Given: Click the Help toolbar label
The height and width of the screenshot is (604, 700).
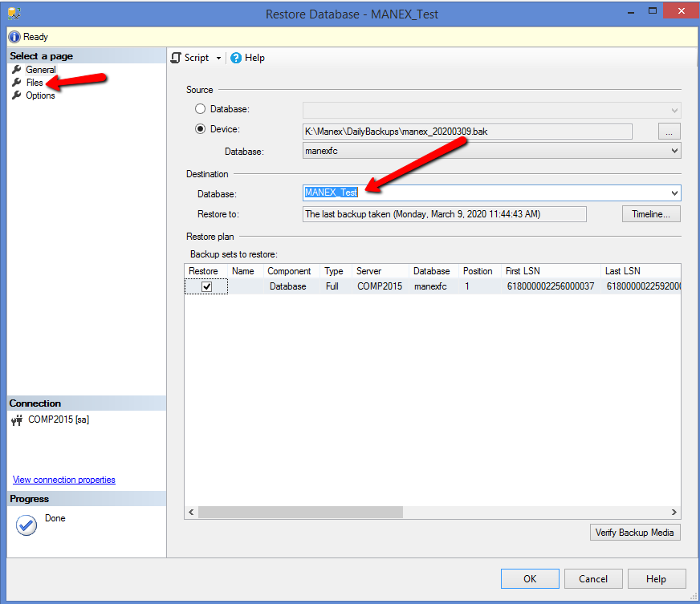Looking at the screenshot, I should pos(254,58).
